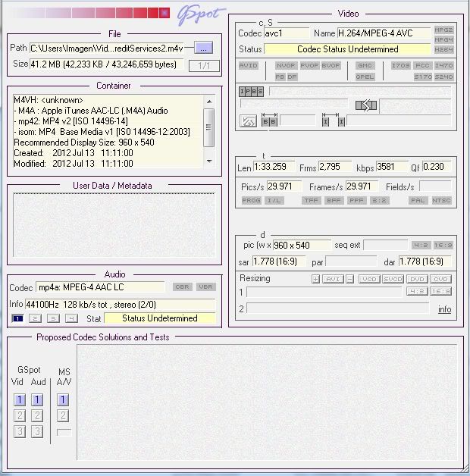470x476 pixels.
Task: Select audio stream 4 button
Action: (72, 318)
